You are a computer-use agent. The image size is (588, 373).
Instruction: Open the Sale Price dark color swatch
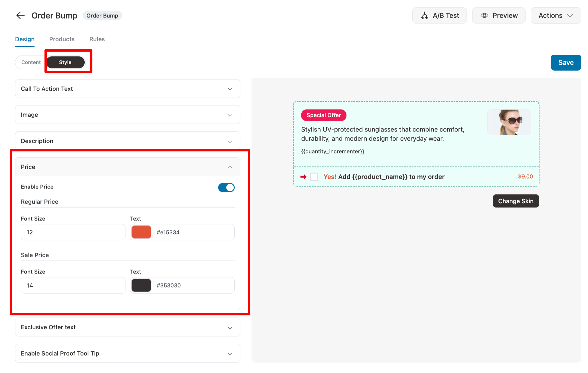tap(141, 285)
